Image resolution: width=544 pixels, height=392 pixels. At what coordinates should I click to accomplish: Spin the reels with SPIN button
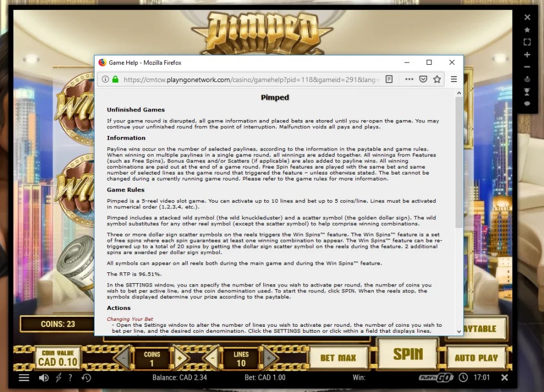click(408, 354)
